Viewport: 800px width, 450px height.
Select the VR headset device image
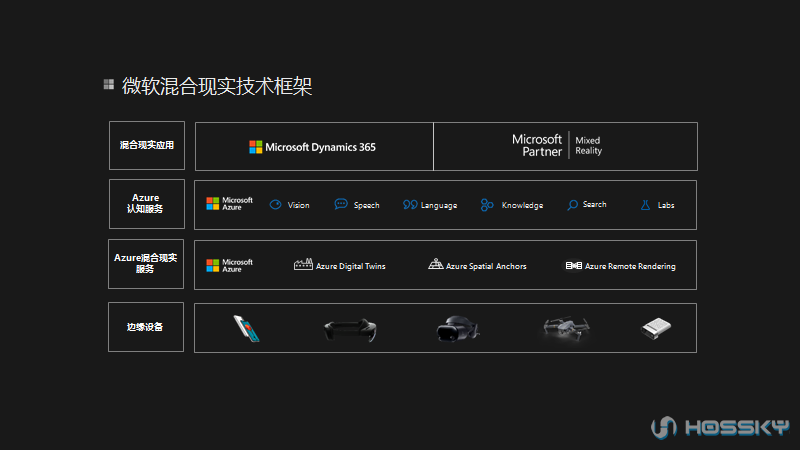coord(458,329)
